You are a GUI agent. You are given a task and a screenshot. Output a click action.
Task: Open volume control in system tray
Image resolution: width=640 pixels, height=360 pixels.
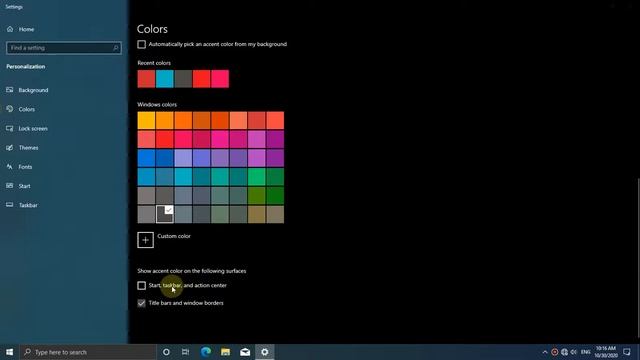coord(574,352)
